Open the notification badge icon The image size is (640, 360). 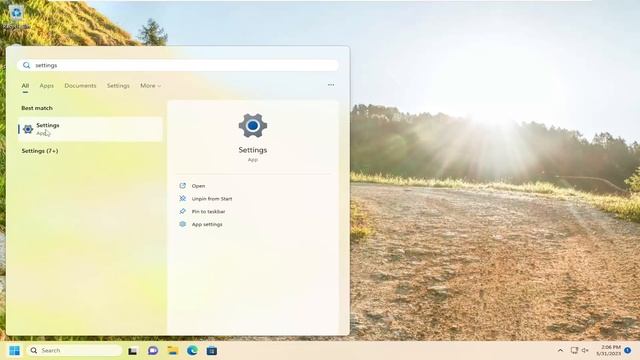click(628, 350)
